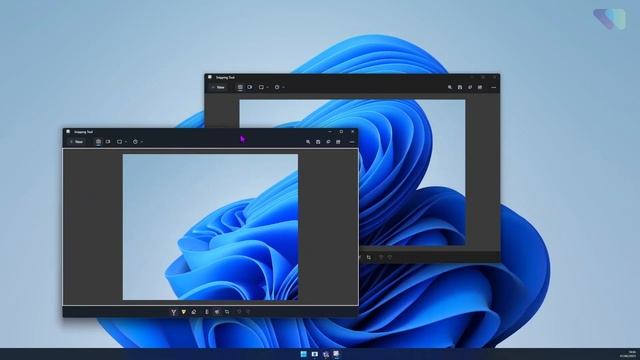Open delay timer dropdown in back window
This screenshot has width=640, height=360.
(x=279, y=87)
